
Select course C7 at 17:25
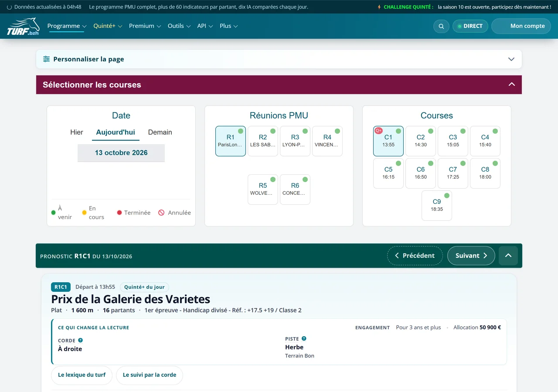tap(453, 173)
